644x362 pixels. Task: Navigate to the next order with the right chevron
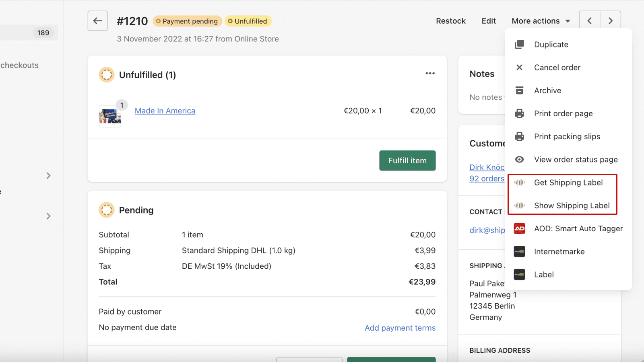tap(610, 20)
